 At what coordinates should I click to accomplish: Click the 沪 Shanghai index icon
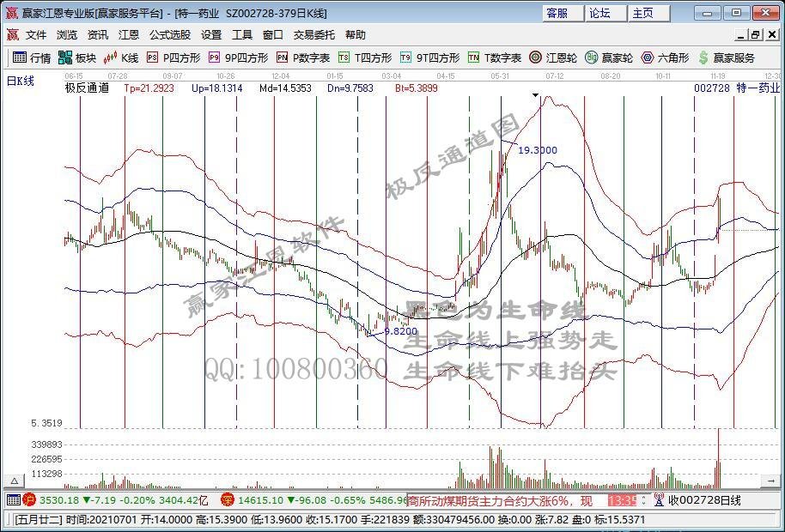pos(30,499)
